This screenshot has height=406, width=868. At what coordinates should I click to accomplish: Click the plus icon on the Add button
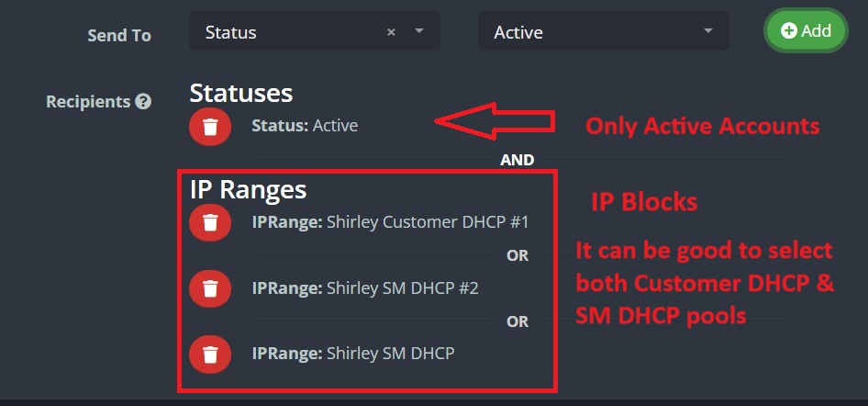pos(788,30)
